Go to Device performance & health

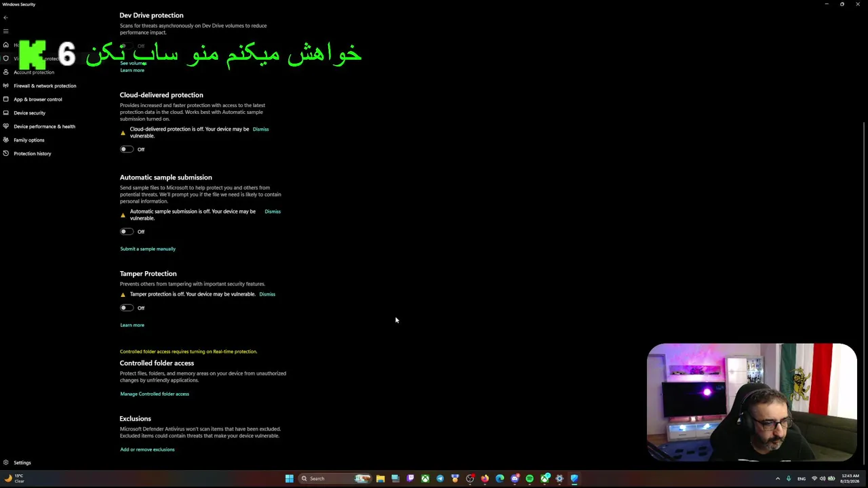click(x=45, y=126)
